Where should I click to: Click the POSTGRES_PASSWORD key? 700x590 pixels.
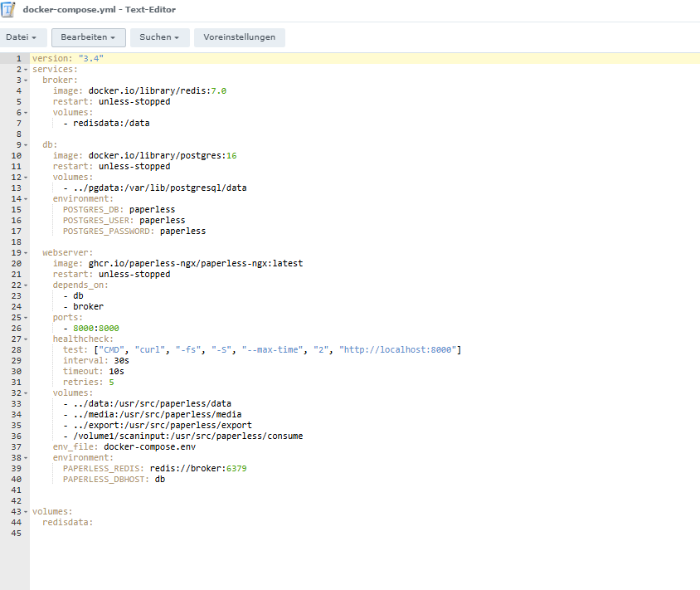click(x=109, y=232)
